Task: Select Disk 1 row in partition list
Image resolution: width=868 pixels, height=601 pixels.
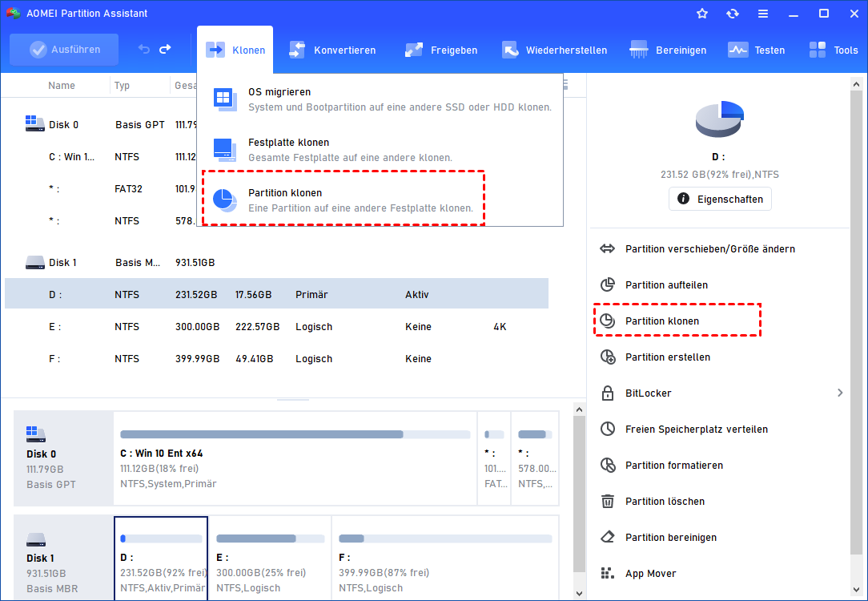Action: click(277, 262)
